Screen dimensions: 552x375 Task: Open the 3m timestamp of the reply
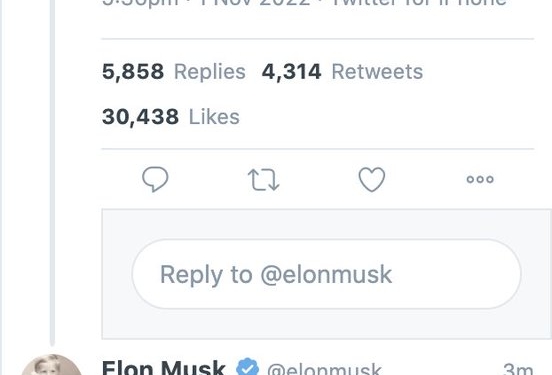[x=518, y=369]
